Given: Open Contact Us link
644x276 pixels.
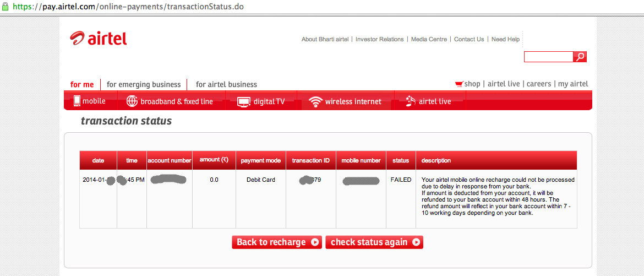Looking at the screenshot, I should (469, 40).
